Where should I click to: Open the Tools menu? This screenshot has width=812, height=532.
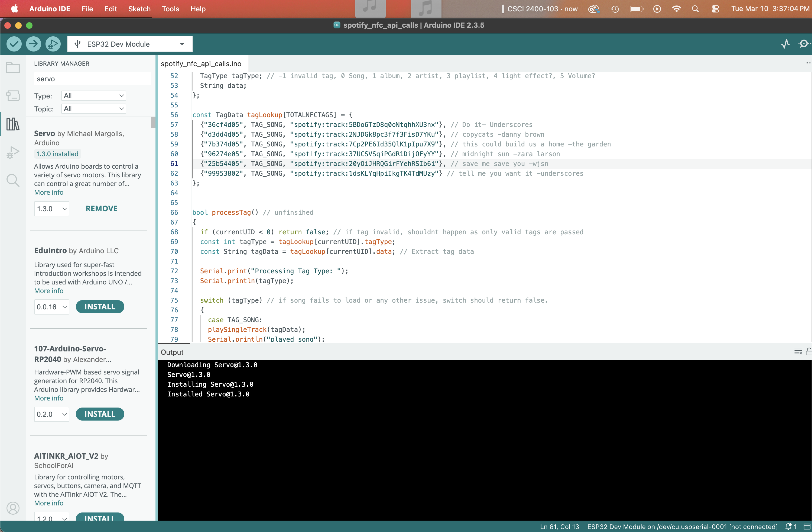tap(170, 9)
